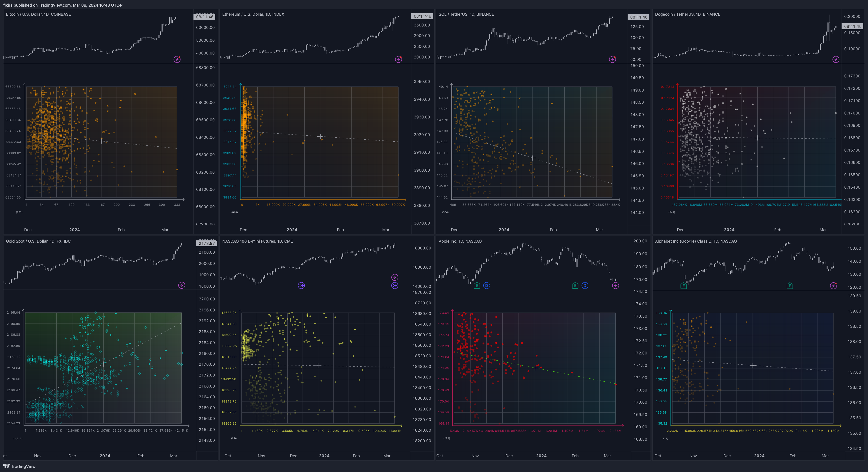This screenshot has height=472, width=868.
Task: Click the (364) sample count under SOL scatter
Action: tap(445, 212)
